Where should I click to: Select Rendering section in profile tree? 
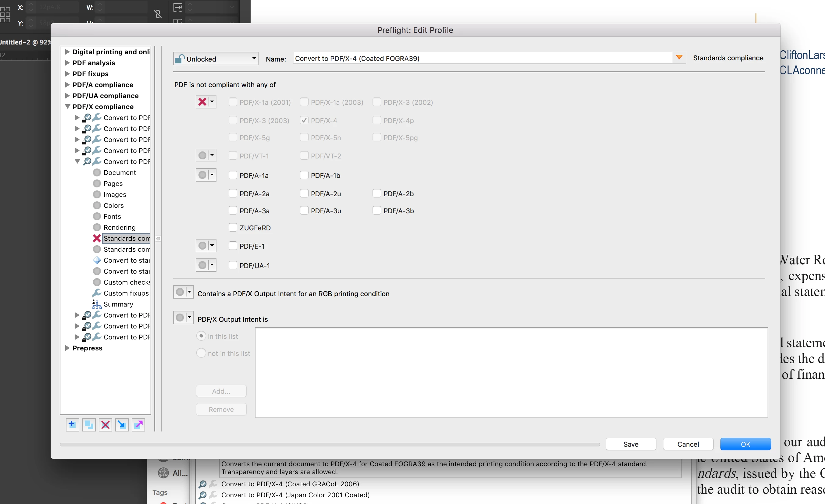(119, 228)
